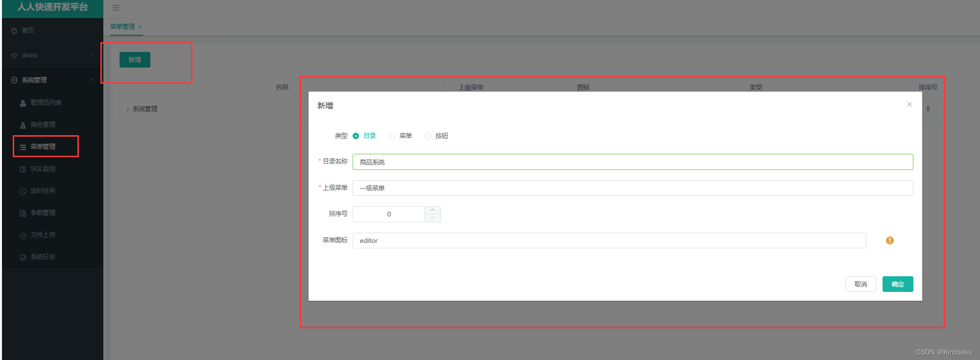Image resolution: width=980 pixels, height=360 pixels.
Task: Focus the 排序号 number input
Action: pos(389,214)
